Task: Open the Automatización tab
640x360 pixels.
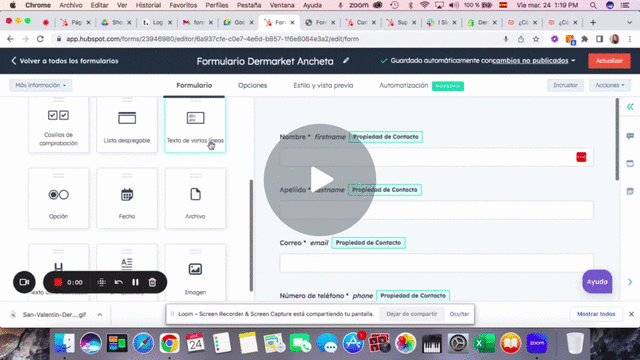Action: (x=403, y=85)
